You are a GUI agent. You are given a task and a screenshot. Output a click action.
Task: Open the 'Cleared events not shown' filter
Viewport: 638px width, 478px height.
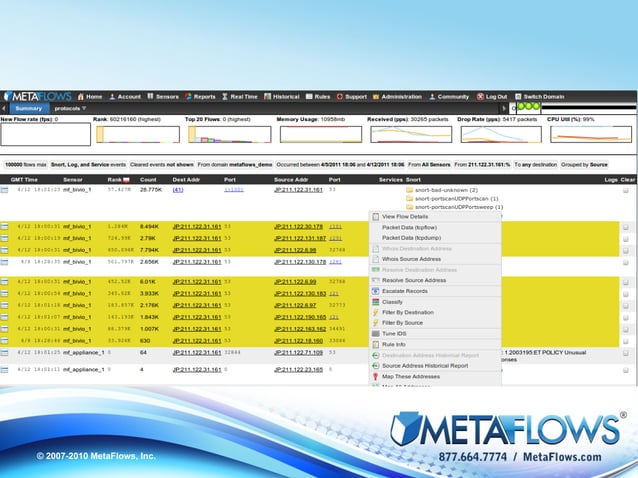pos(162,165)
